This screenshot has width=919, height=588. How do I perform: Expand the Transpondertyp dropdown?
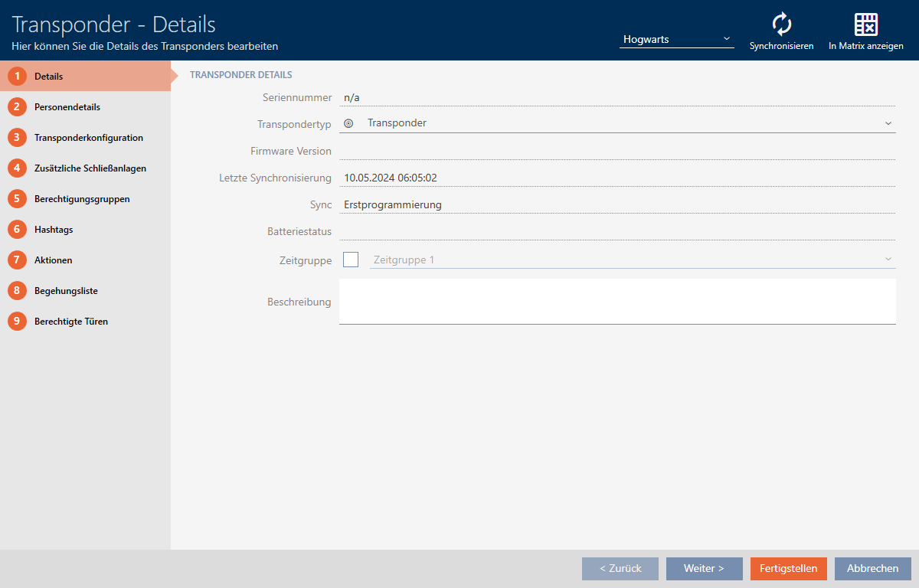coord(888,123)
